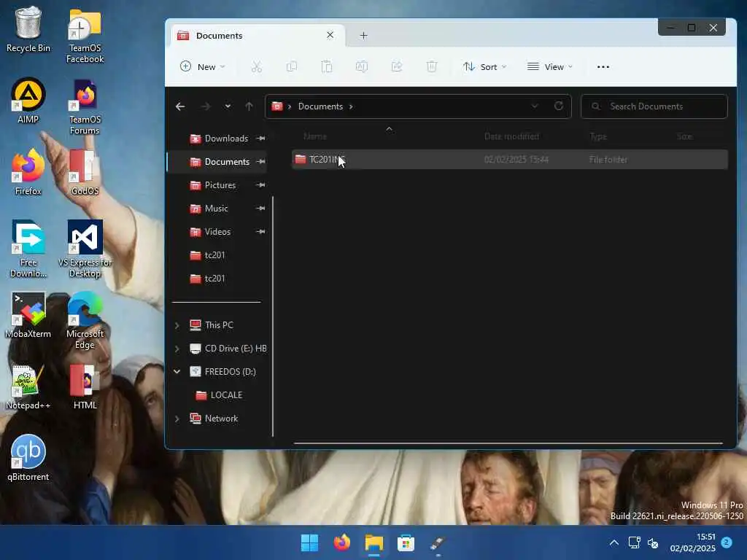The image size is (747, 560).
Task: Click the Delete trash icon
Action: 432,66
